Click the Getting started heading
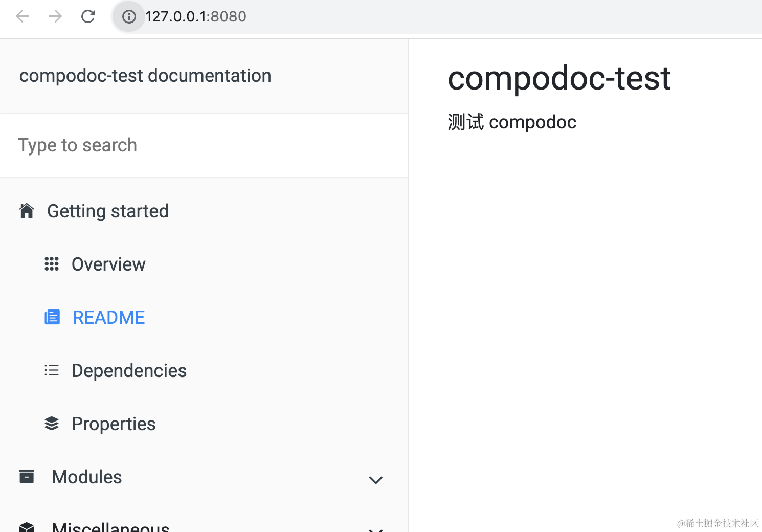Image resolution: width=762 pixels, height=532 pixels. [108, 211]
